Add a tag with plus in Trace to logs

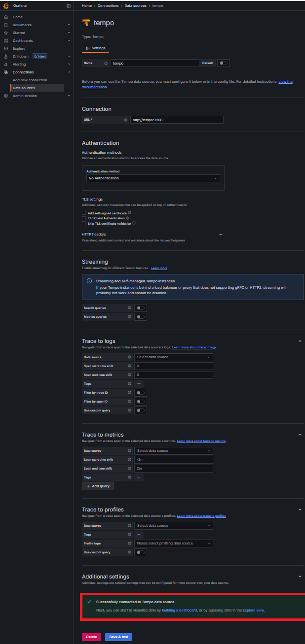[x=139, y=384]
